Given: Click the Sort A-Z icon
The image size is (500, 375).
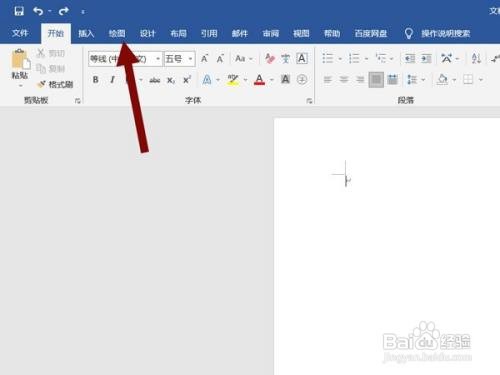Looking at the screenshot, I should (x=476, y=59).
